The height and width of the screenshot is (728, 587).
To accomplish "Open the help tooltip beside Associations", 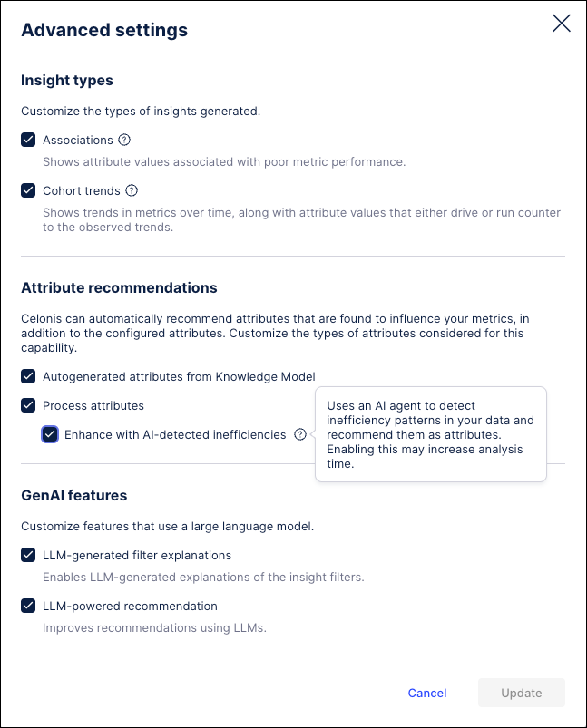I will 125,140.
